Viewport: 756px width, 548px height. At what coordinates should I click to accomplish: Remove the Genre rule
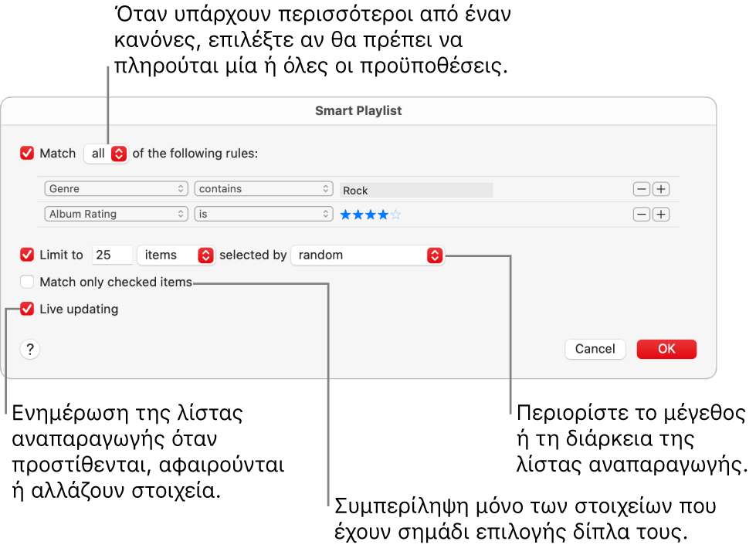coord(641,188)
